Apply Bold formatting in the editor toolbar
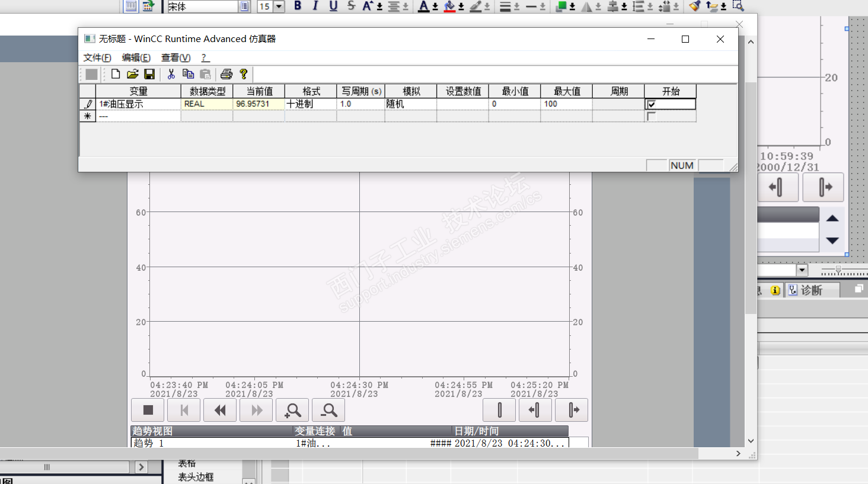This screenshot has width=868, height=484. pyautogui.click(x=298, y=6)
